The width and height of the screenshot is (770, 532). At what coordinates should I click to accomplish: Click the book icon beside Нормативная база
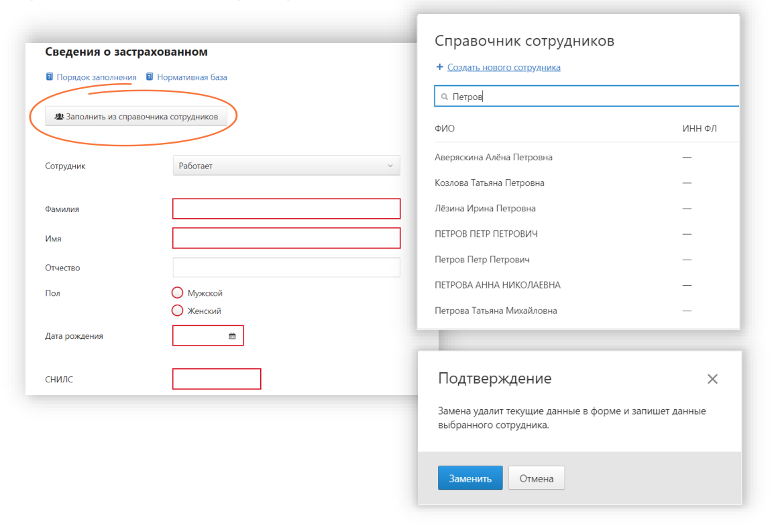[x=150, y=77]
